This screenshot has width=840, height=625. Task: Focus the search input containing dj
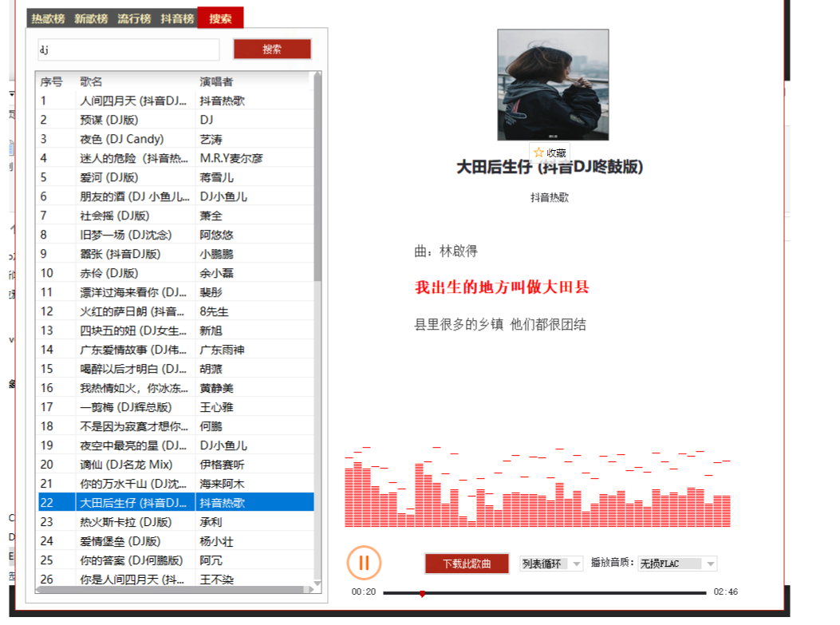128,49
